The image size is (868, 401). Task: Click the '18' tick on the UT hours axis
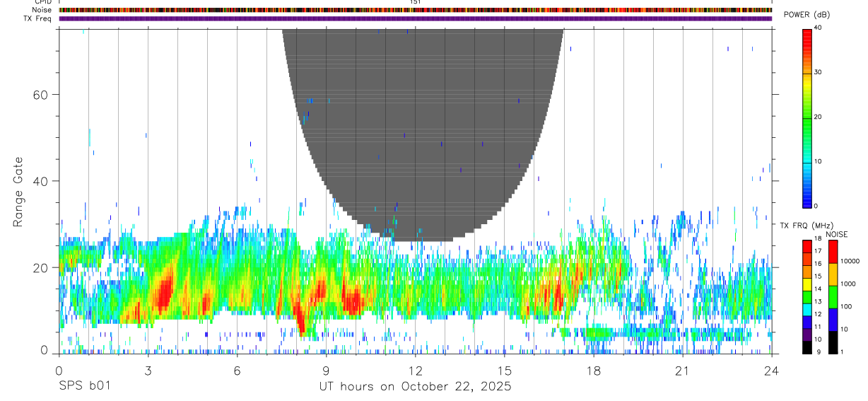point(594,370)
